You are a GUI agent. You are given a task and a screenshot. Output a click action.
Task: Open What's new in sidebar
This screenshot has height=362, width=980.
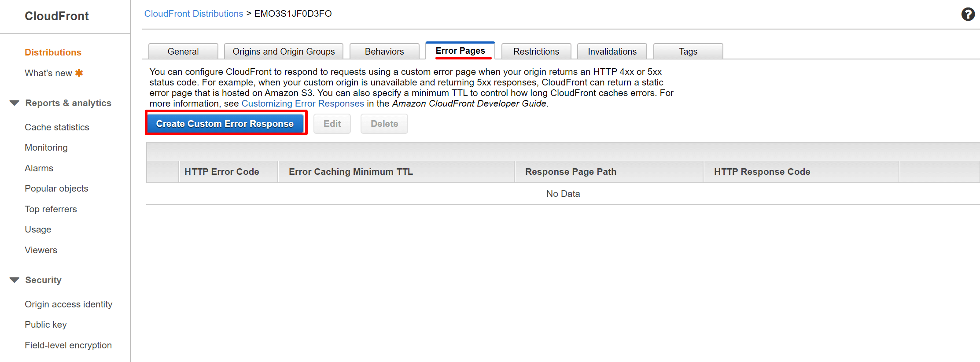(x=48, y=73)
